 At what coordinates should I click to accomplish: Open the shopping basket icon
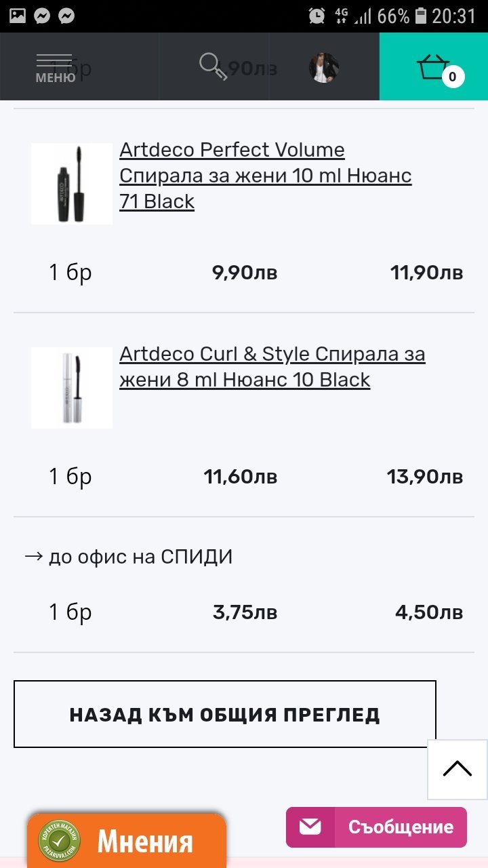point(434,67)
